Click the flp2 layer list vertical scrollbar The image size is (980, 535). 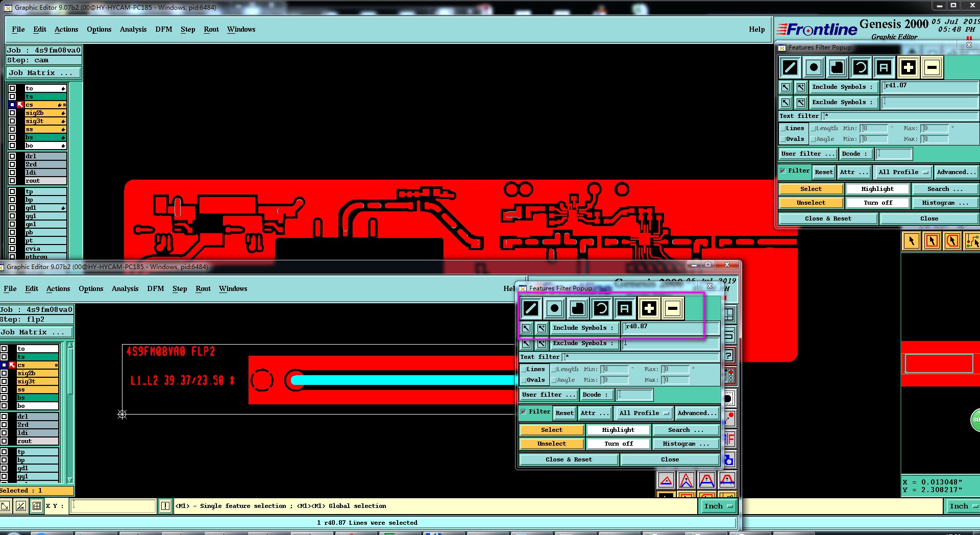70,412
